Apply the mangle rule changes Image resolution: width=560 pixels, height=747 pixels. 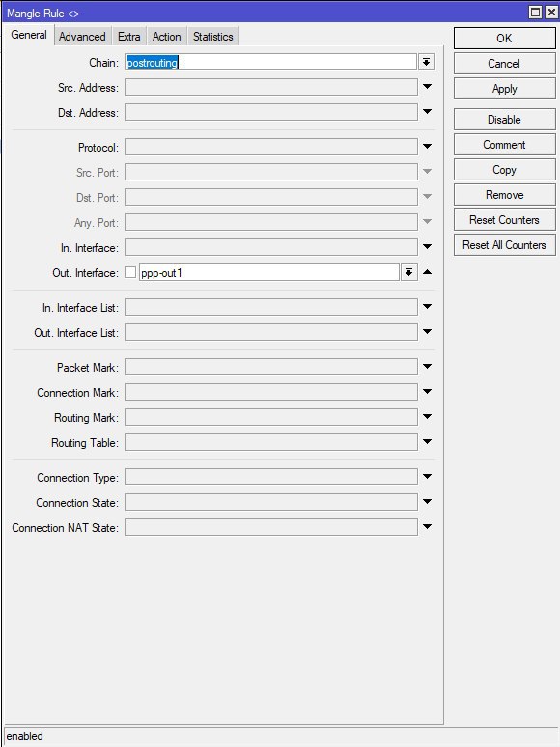point(504,89)
